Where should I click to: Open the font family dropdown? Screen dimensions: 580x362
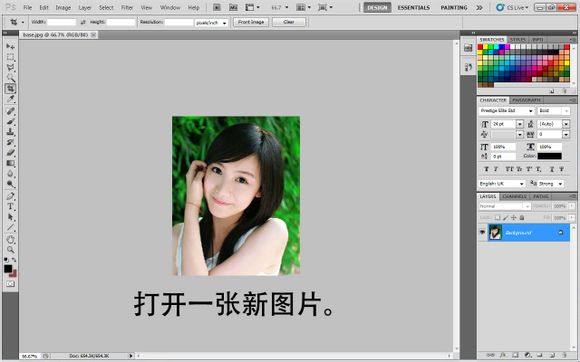(x=506, y=111)
